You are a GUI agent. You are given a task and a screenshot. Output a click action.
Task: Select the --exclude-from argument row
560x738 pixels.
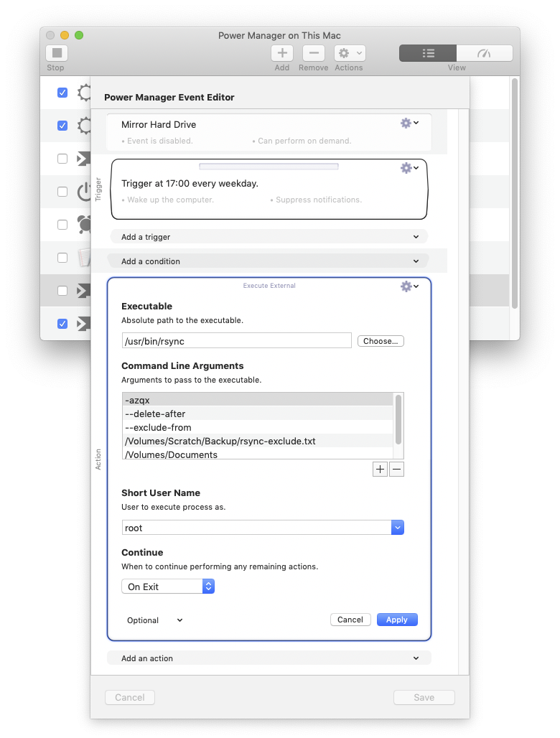pyautogui.click(x=258, y=427)
